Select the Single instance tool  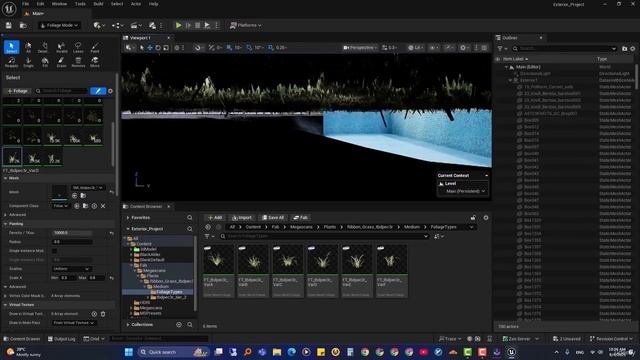click(28, 62)
